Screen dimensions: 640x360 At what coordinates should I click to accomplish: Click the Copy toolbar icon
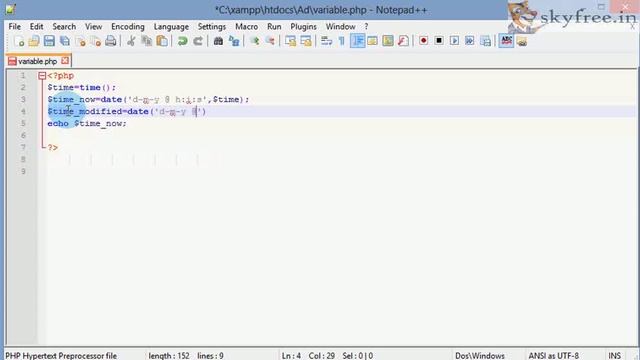click(x=147, y=41)
